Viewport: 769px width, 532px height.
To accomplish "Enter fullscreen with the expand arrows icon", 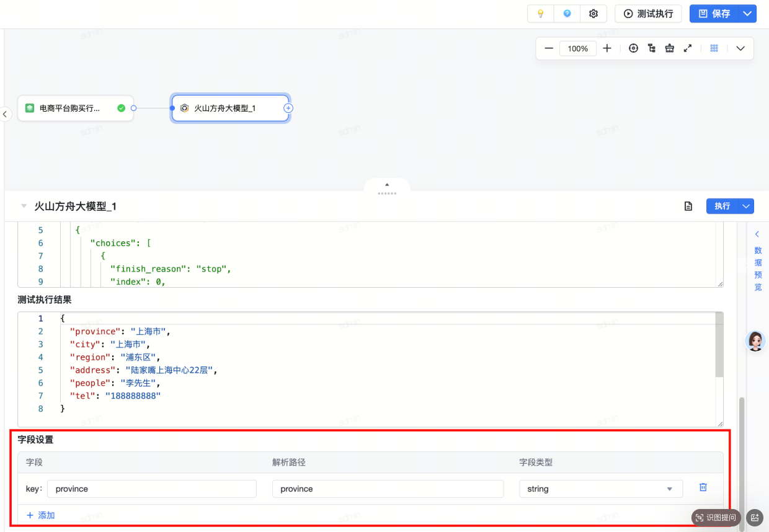I will coord(687,48).
